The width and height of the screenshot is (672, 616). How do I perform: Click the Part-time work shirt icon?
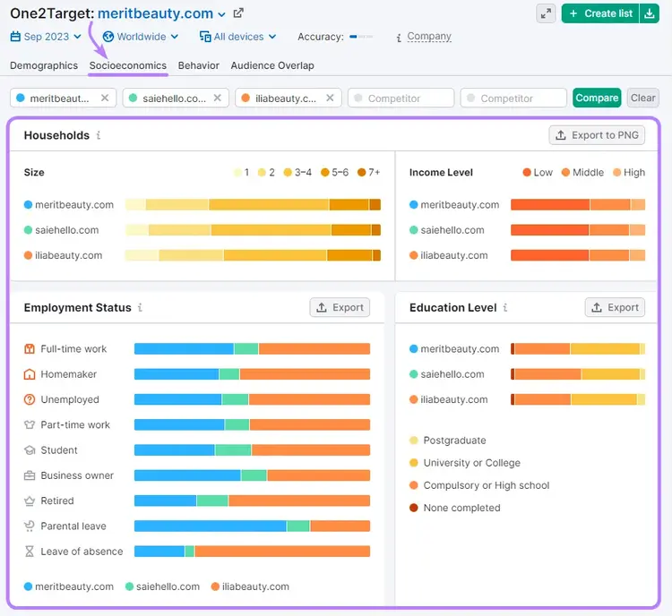(x=30, y=424)
